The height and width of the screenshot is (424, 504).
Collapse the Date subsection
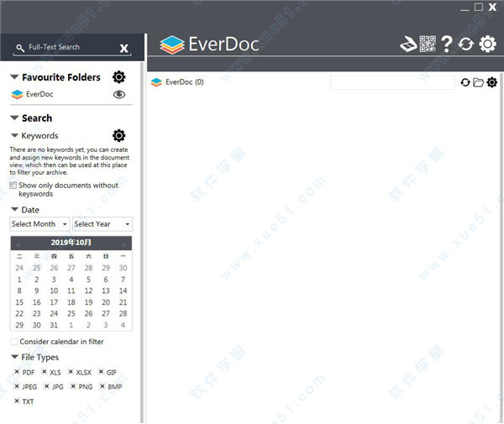[15, 209]
